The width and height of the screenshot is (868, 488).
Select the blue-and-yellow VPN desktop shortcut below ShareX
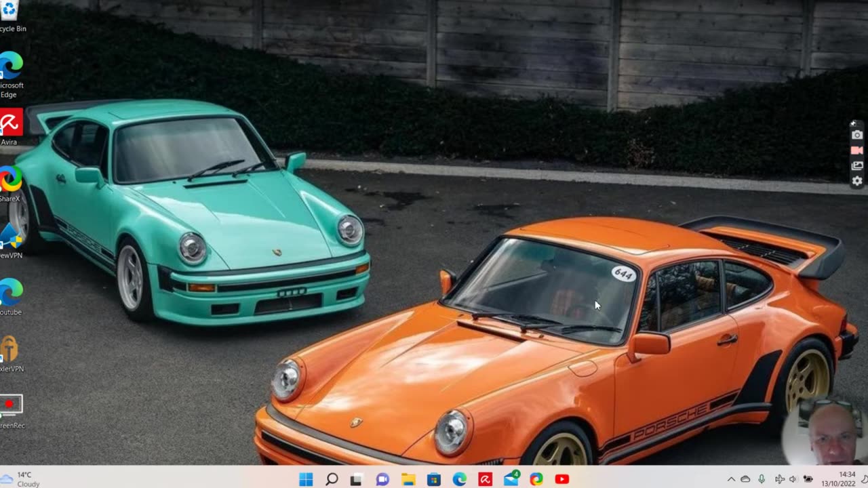(x=10, y=241)
